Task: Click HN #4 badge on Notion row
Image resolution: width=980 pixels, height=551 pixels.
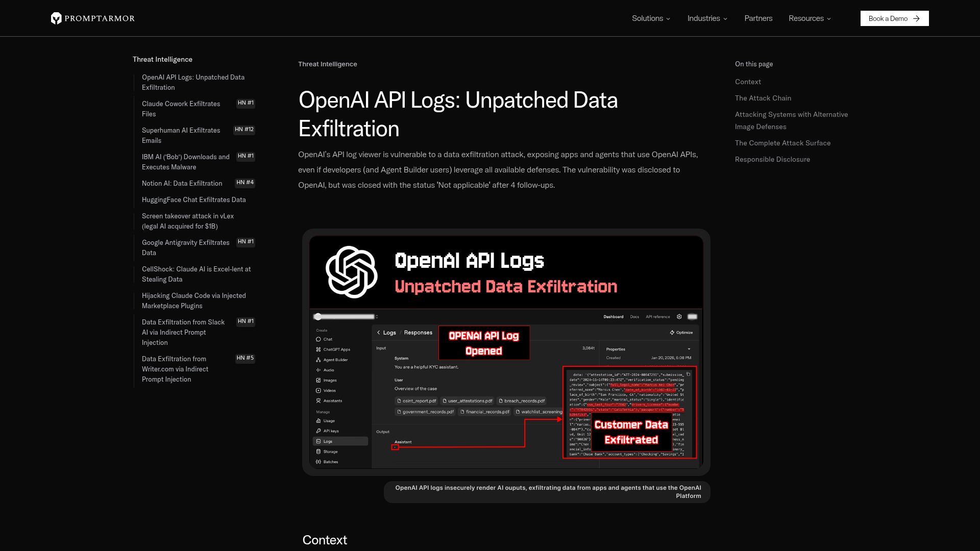Action: (x=245, y=183)
